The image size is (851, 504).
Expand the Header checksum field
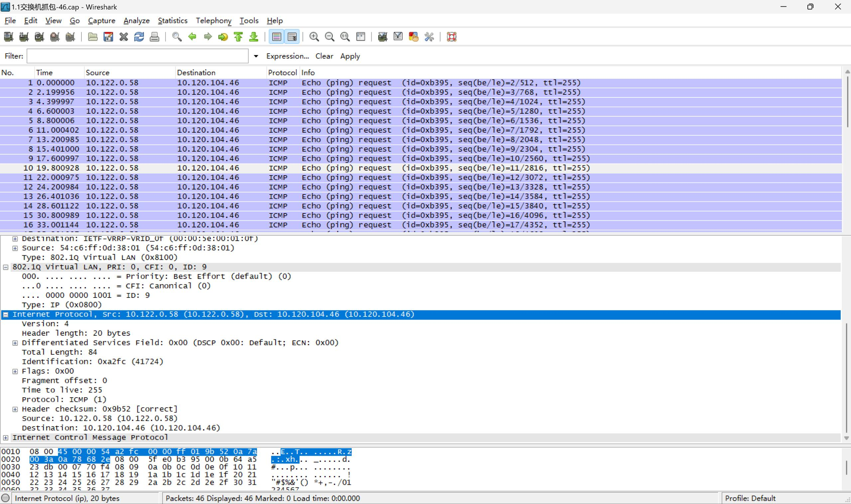pyautogui.click(x=15, y=409)
